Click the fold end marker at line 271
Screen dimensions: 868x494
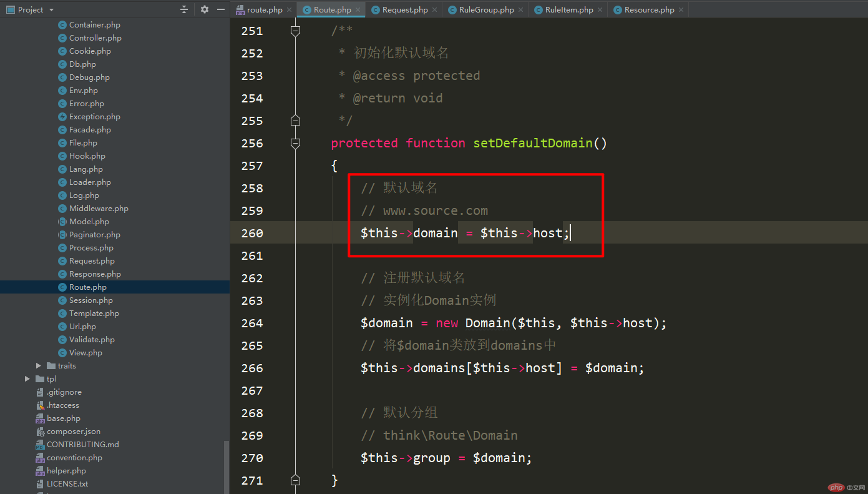pyautogui.click(x=296, y=480)
